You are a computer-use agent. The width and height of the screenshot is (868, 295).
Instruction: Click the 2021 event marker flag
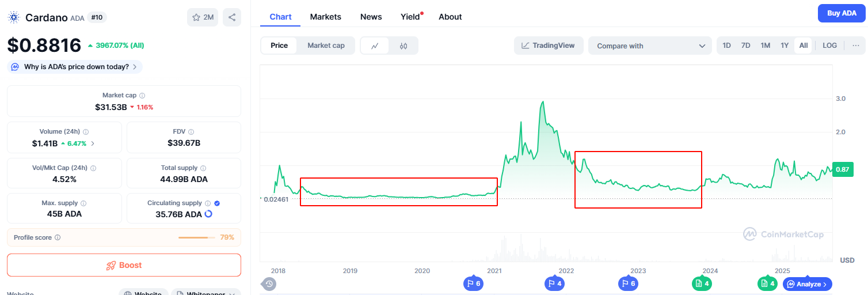tap(473, 283)
